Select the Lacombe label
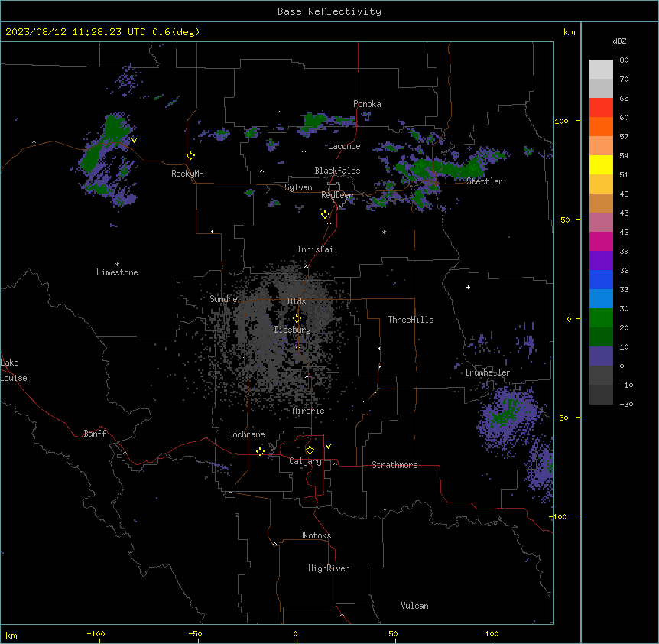 tap(344, 146)
